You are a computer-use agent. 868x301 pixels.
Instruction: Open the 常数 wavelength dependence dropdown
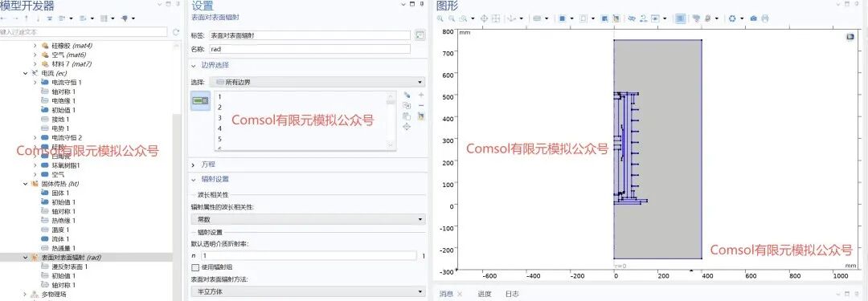pyautogui.click(x=308, y=219)
